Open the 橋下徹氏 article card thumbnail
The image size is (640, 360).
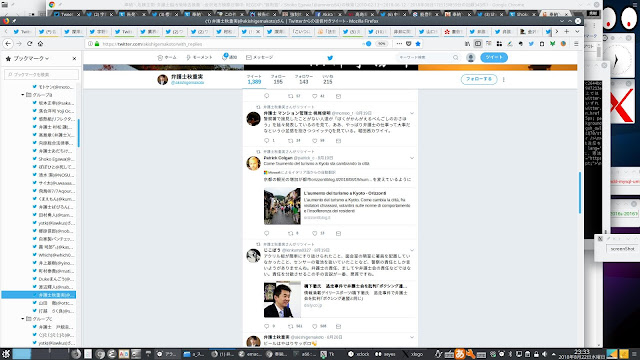click(282, 300)
